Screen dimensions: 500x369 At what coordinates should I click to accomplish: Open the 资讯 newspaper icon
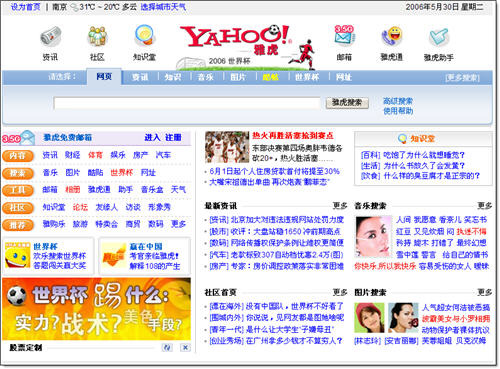pos(51,36)
